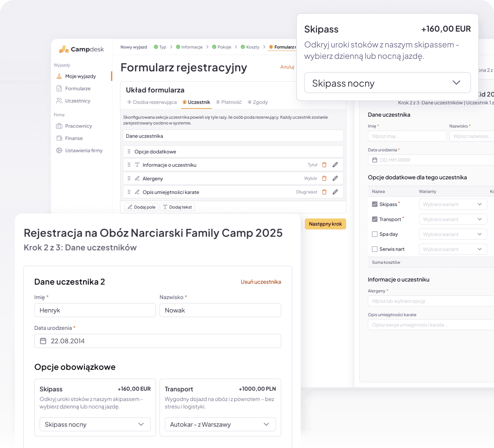The height and width of the screenshot is (448, 494).
Task: Click pencil icon for Informacje o uczestniku
Action: pyautogui.click(x=335, y=165)
